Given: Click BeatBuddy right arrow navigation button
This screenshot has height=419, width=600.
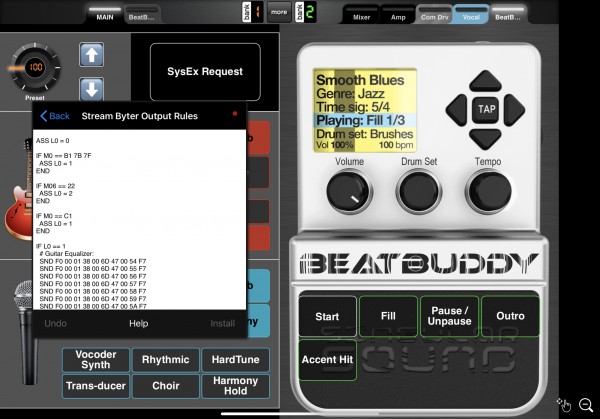Looking at the screenshot, I should click(x=515, y=110).
